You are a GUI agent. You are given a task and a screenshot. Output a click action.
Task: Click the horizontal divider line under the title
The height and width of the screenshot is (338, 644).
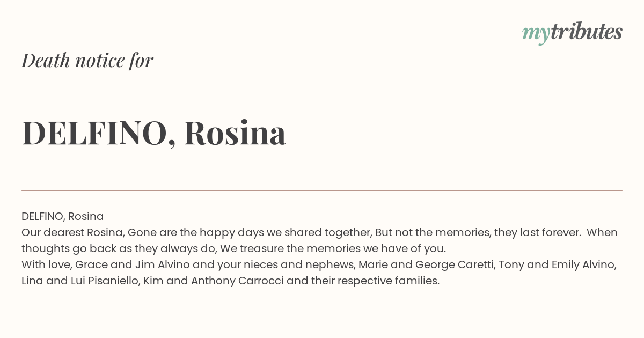coord(322,190)
